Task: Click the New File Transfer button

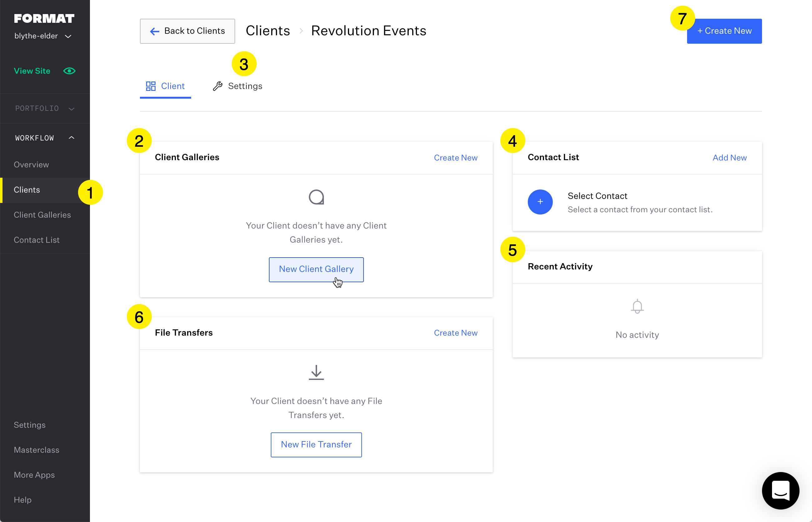Action: pyautogui.click(x=316, y=444)
